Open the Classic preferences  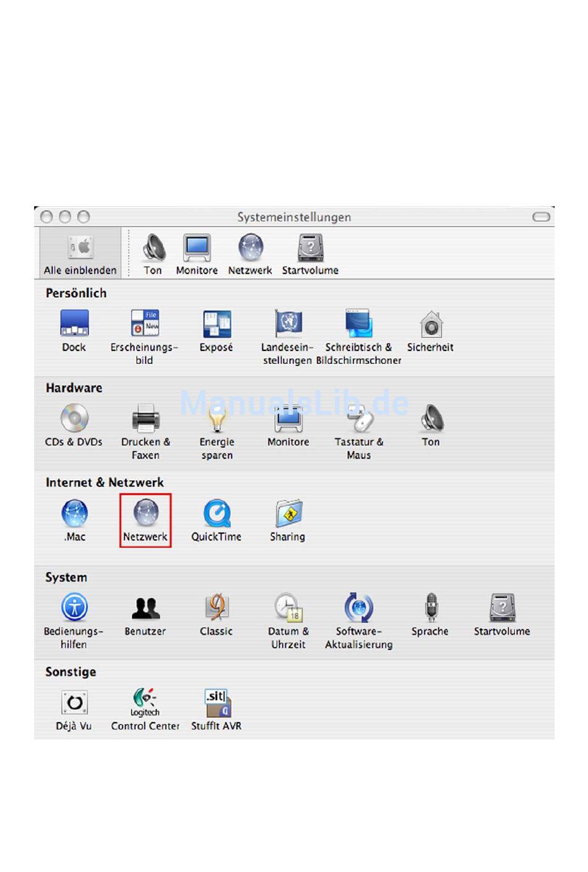(217, 615)
